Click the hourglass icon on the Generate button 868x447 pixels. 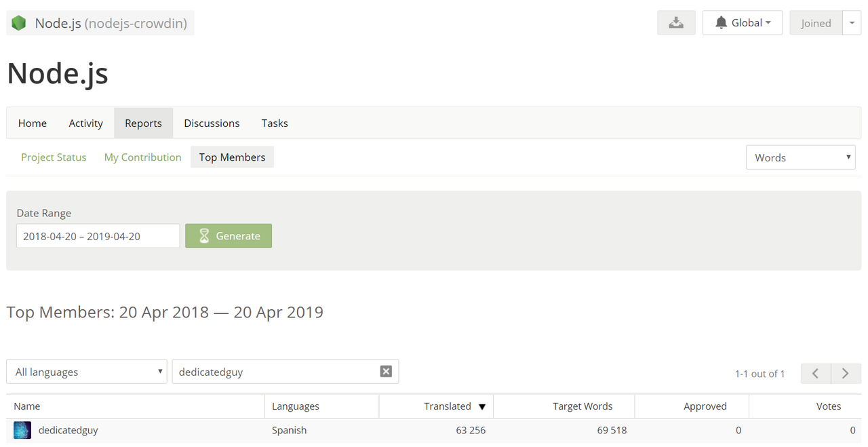pyautogui.click(x=204, y=236)
